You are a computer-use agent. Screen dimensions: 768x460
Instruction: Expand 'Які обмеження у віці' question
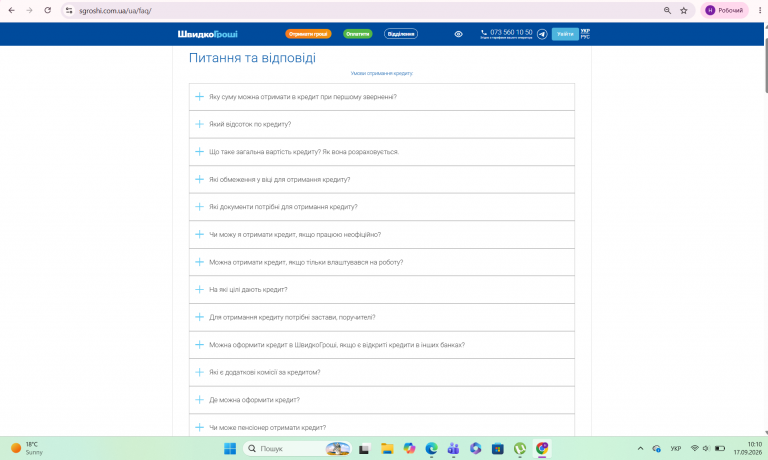(382, 179)
